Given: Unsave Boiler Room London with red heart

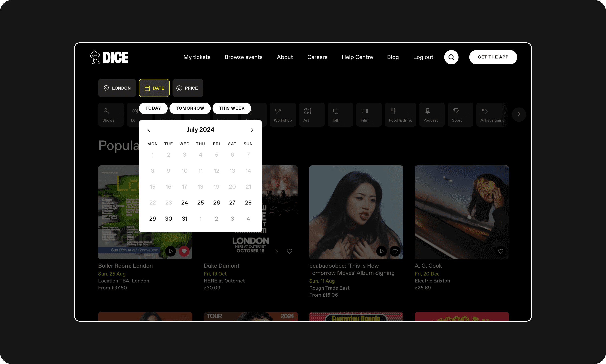Looking at the screenshot, I should point(184,251).
